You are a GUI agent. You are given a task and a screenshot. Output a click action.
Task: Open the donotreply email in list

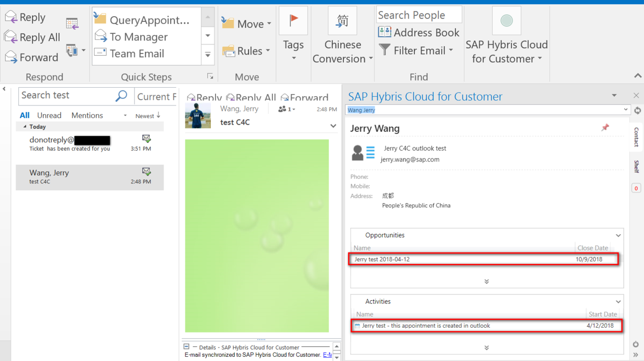click(x=90, y=144)
